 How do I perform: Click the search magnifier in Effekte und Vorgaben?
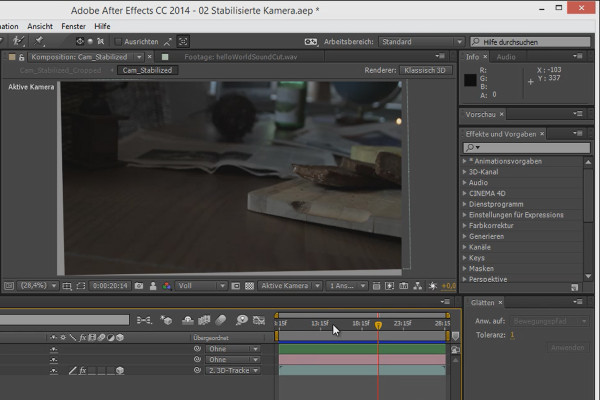click(472, 147)
